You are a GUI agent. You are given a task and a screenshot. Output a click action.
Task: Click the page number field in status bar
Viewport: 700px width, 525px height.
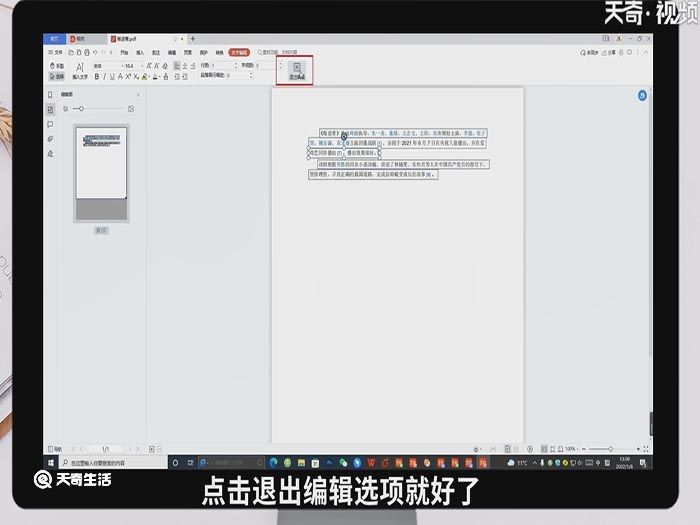coord(105,449)
